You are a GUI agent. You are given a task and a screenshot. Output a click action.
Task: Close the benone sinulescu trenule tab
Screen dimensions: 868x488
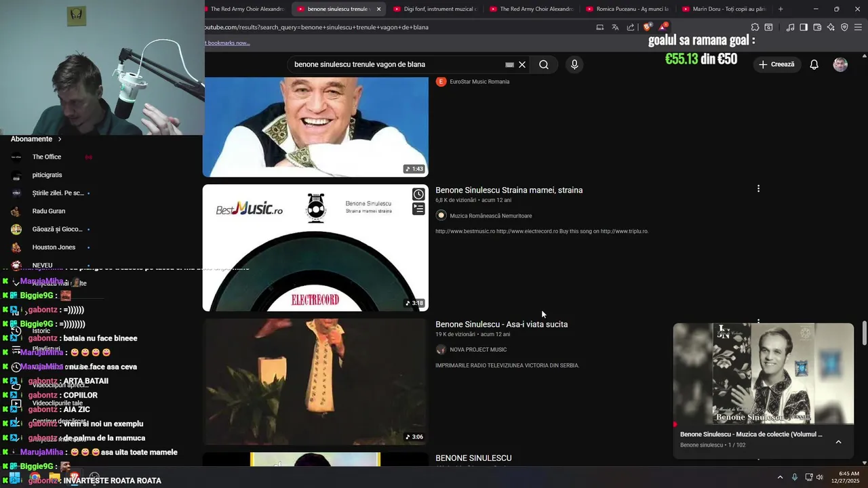tap(378, 9)
